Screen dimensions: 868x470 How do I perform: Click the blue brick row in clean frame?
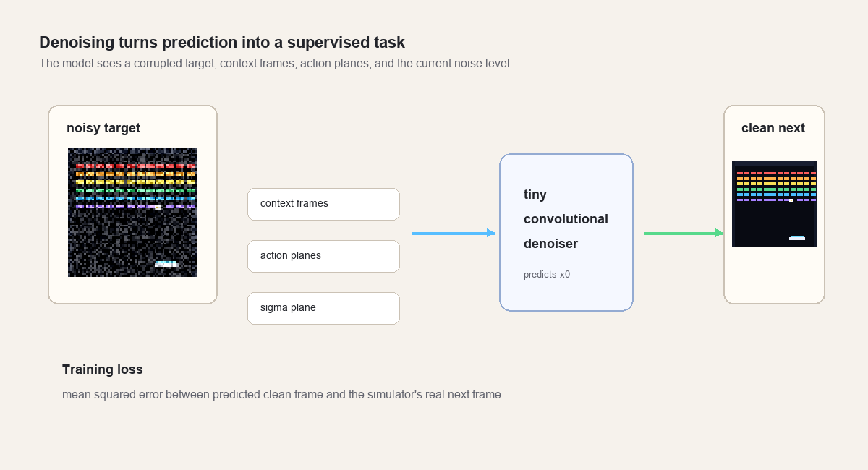pyautogui.click(x=776, y=195)
